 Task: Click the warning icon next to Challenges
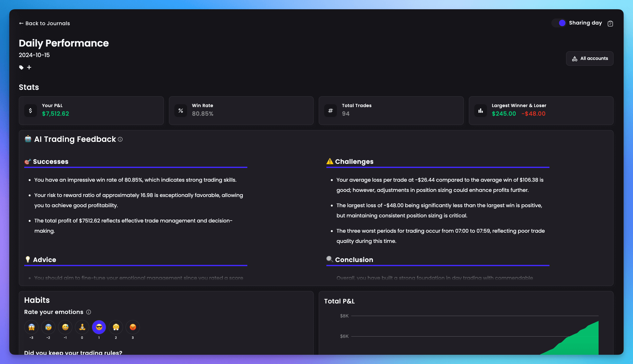pos(330,162)
